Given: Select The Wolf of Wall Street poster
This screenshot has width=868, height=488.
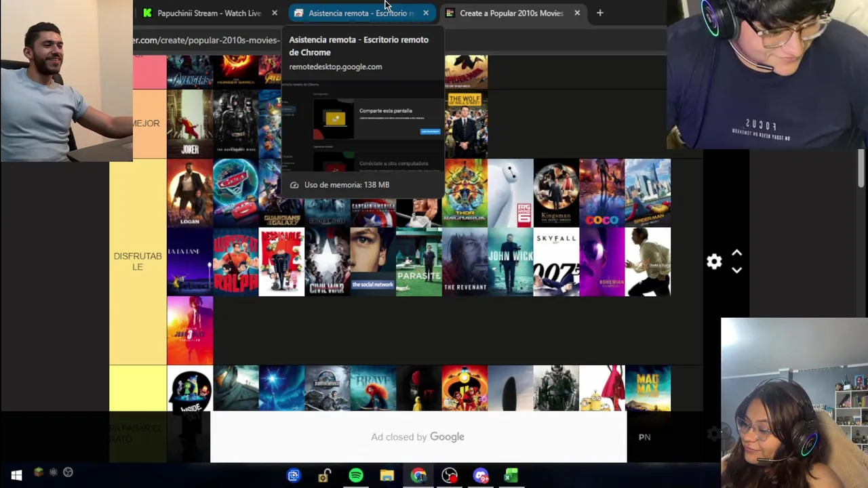Looking at the screenshot, I should (466, 123).
